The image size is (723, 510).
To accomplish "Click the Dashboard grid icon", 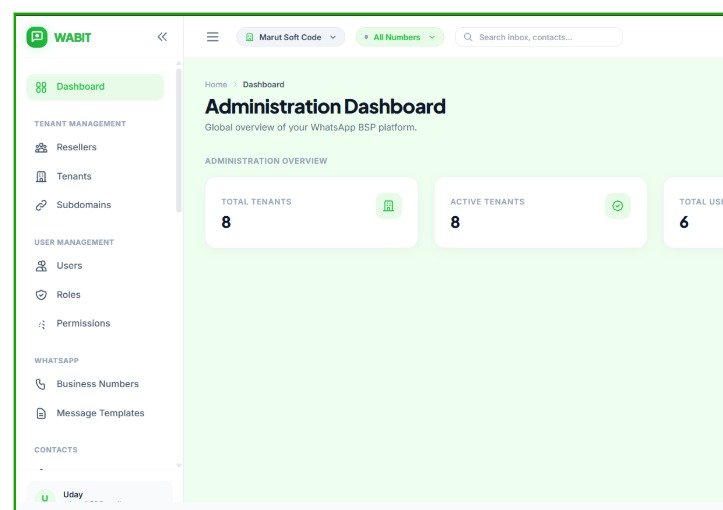I will click(x=41, y=87).
